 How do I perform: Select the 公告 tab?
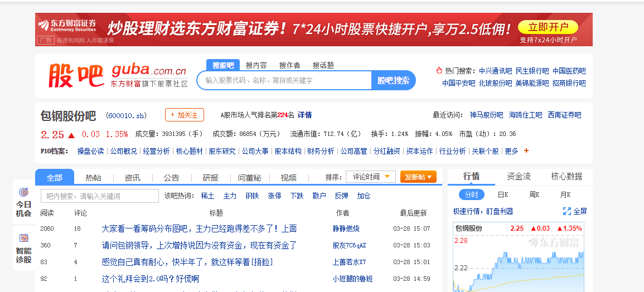pyautogui.click(x=171, y=177)
